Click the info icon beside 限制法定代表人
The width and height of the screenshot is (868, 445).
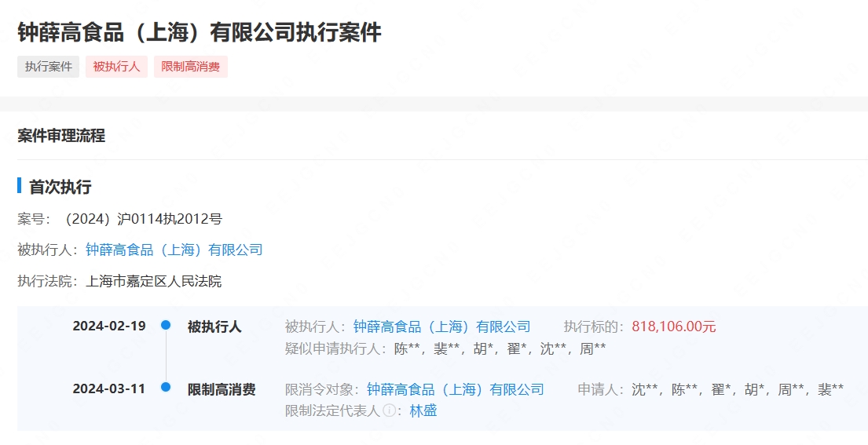[x=389, y=410]
